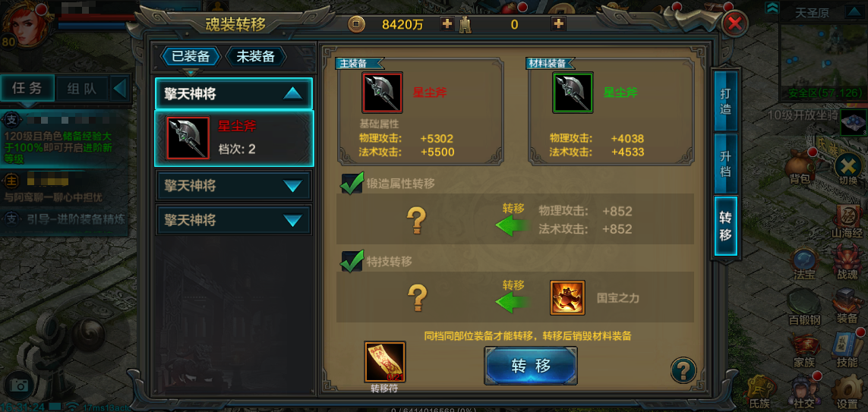868x412 pixels.
Task: Switch to the 升档 side tab
Action: click(x=725, y=163)
